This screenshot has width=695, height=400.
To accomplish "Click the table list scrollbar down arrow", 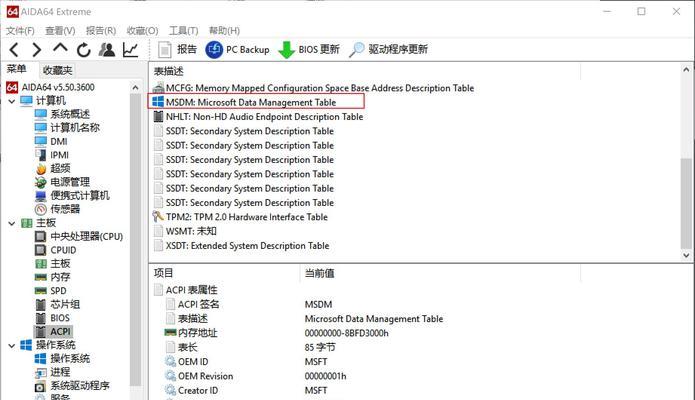I will pos(686,255).
